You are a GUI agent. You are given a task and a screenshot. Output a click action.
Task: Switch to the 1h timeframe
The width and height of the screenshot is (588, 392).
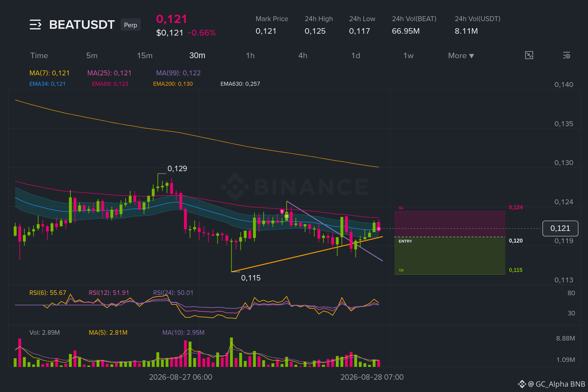pos(250,55)
